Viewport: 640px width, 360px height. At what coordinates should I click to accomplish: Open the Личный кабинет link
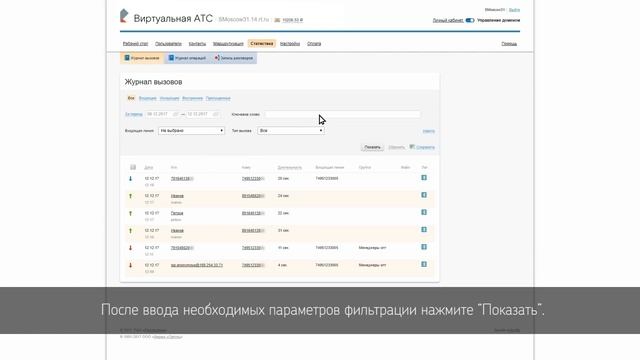click(x=448, y=20)
